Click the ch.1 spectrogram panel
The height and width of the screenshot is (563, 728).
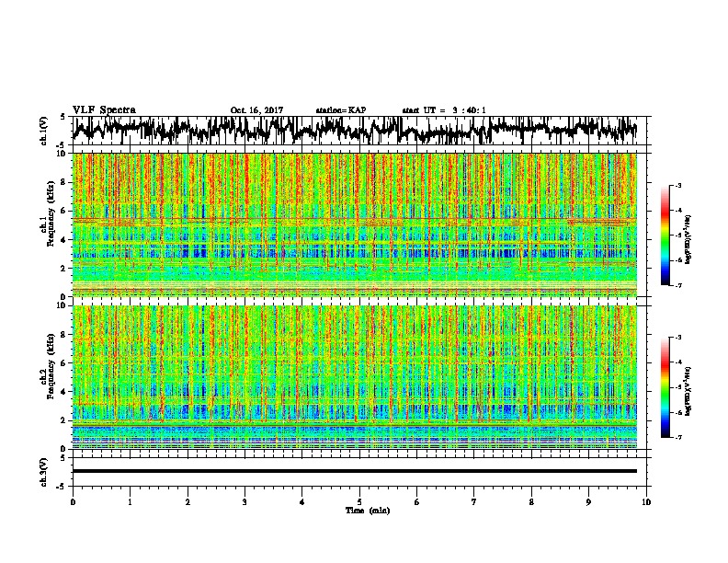pyautogui.click(x=354, y=224)
